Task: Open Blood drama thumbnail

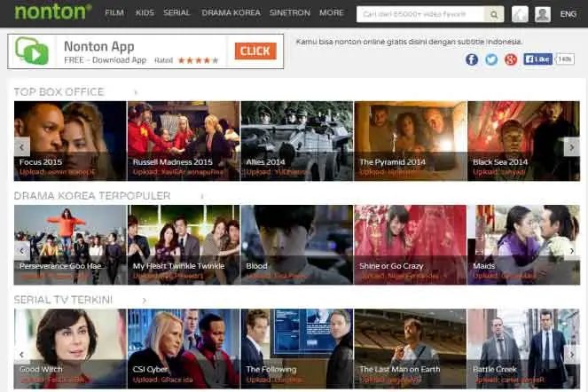Action: coord(297,245)
